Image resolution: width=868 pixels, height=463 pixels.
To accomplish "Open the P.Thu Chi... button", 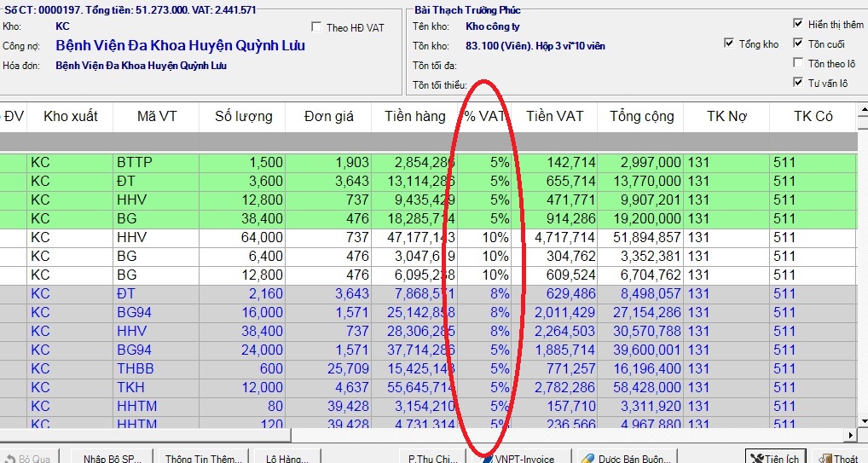I will [x=433, y=458].
